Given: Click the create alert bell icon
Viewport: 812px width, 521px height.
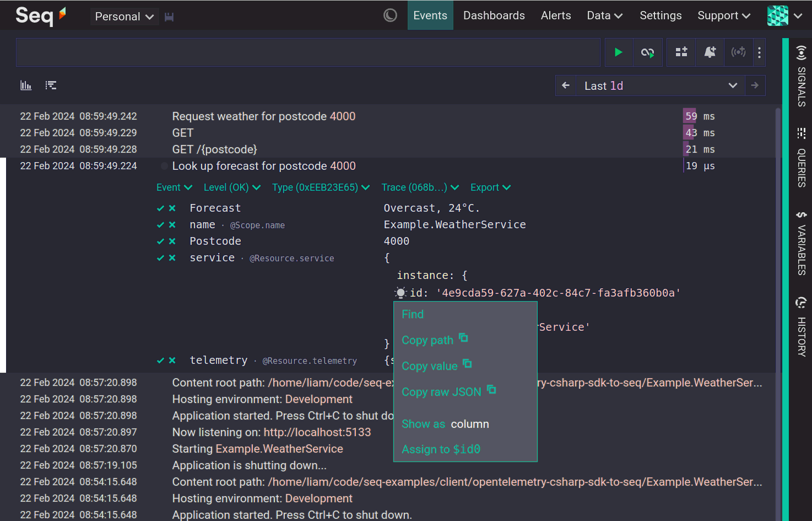Looking at the screenshot, I should [x=710, y=52].
